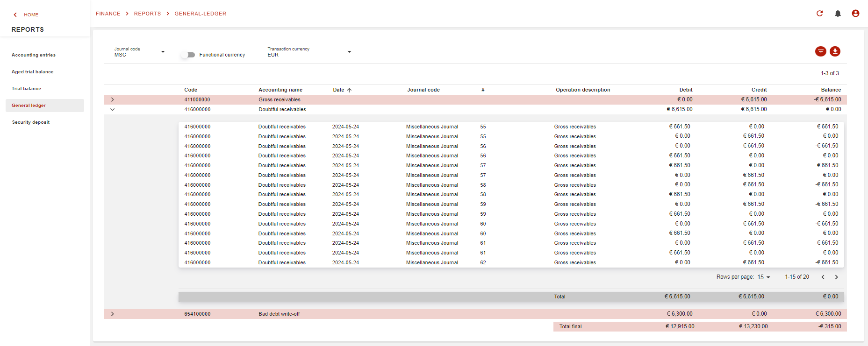Click the back chevron next to HOME
The width and height of the screenshot is (868, 346).
15,15
